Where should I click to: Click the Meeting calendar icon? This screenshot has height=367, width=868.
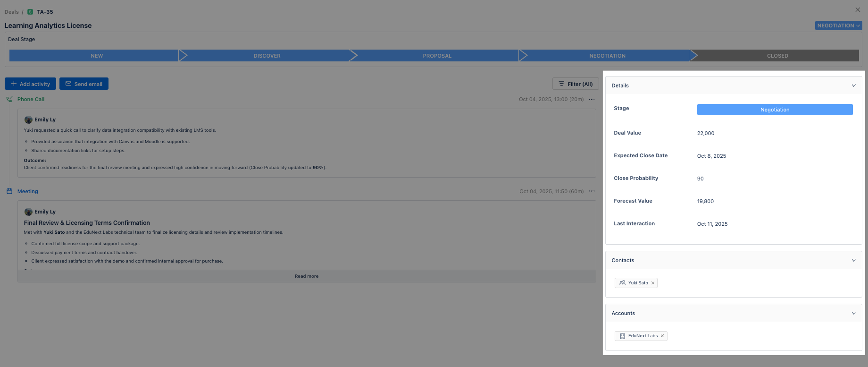[9, 191]
